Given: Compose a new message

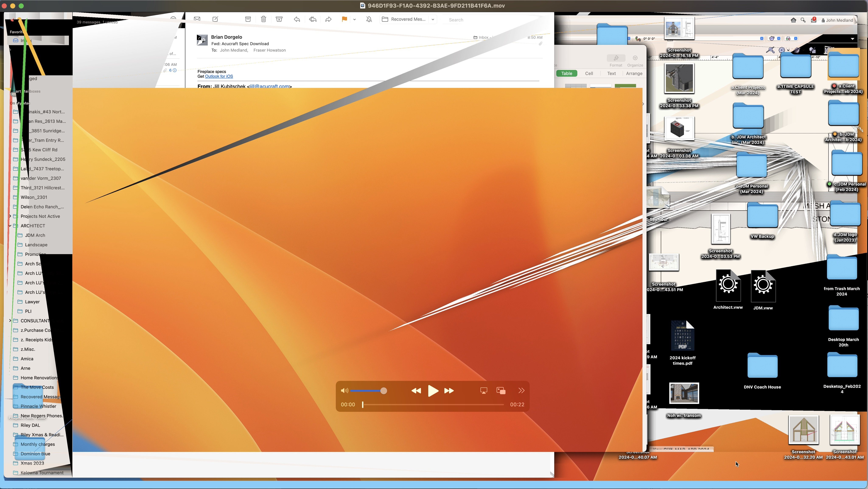Looking at the screenshot, I should click(215, 19).
